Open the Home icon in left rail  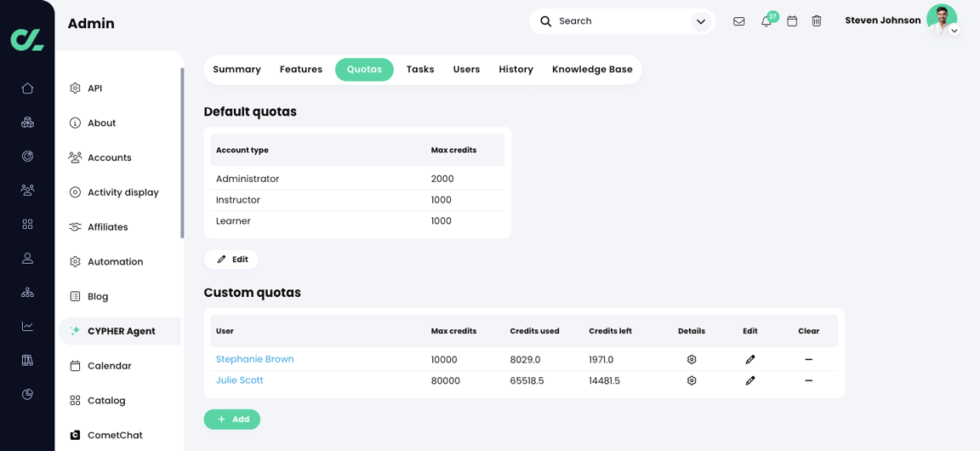(x=27, y=88)
